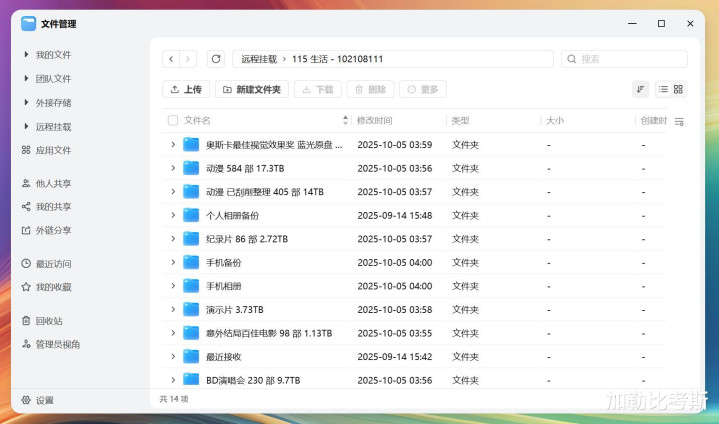Expand the 手机备份 folder row chevron
The width and height of the screenshot is (719, 424).
[172, 263]
